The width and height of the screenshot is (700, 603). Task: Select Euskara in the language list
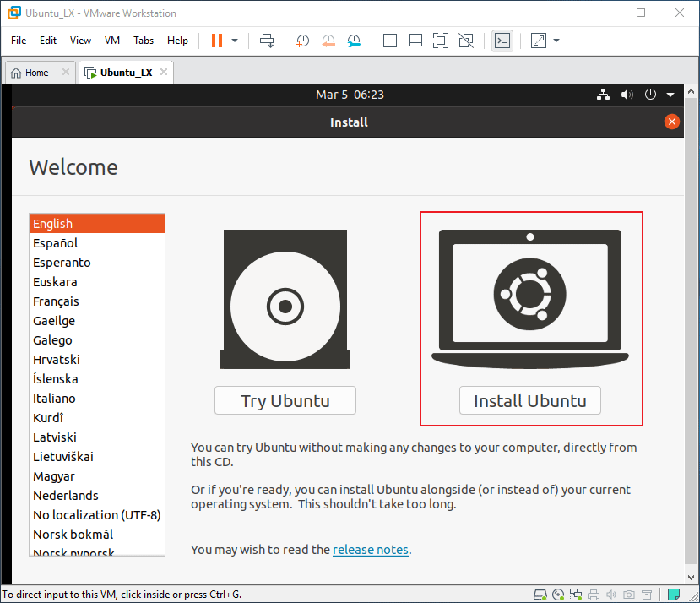(97, 282)
